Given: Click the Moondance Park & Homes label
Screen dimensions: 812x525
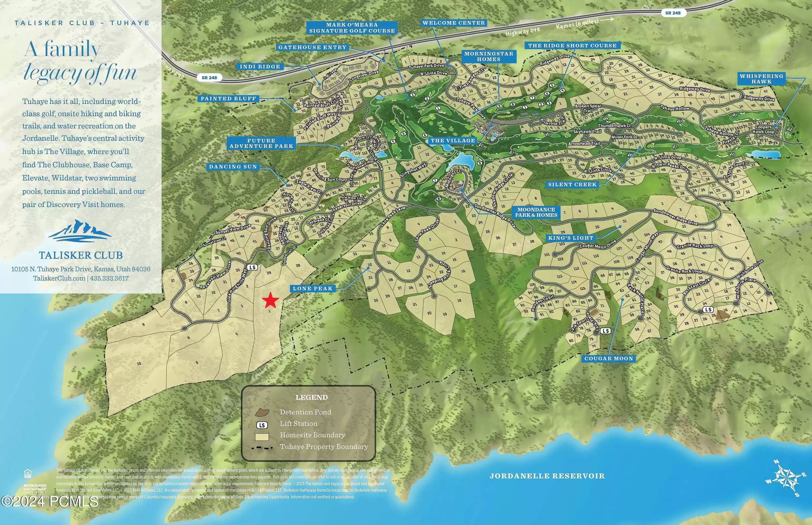Looking at the screenshot, I should pos(536,212).
